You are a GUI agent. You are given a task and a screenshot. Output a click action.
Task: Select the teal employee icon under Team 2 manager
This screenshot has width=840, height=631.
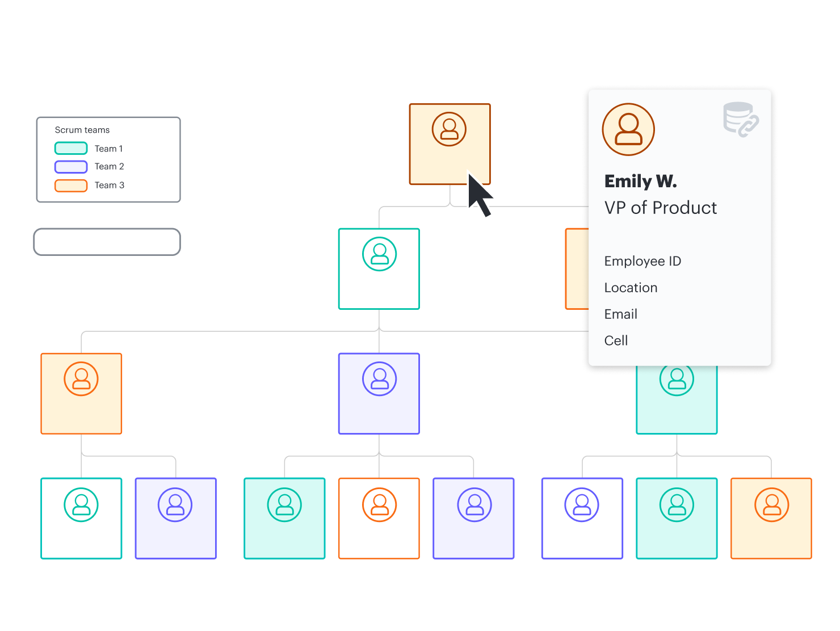coord(284,504)
